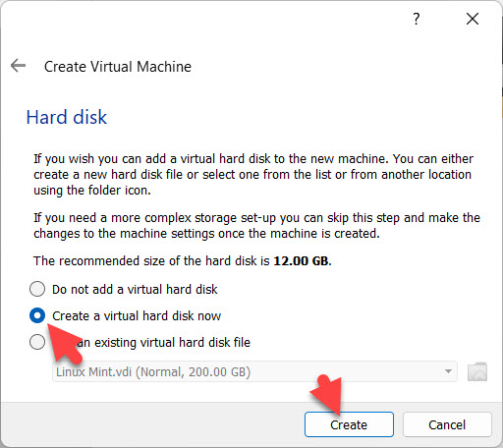Click the gray footer area beside the Create button
This screenshot has width=503, height=448.
(x=150, y=424)
